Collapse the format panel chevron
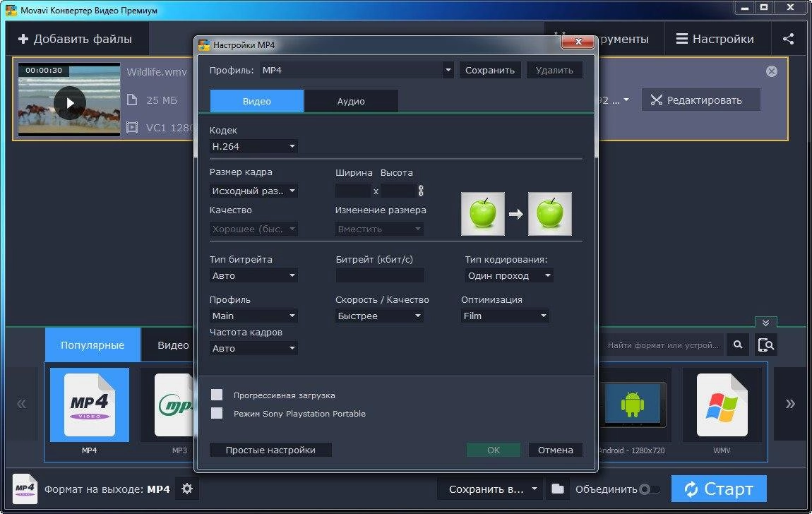 click(765, 323)
